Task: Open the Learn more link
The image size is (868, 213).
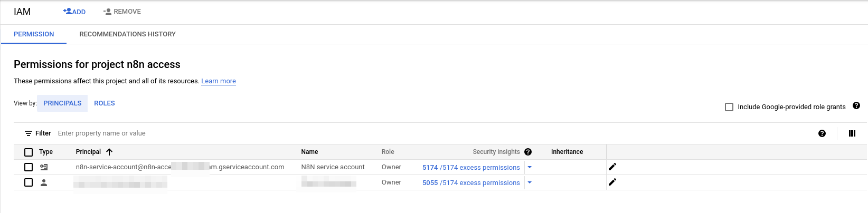Action: (x=219, y=81)
